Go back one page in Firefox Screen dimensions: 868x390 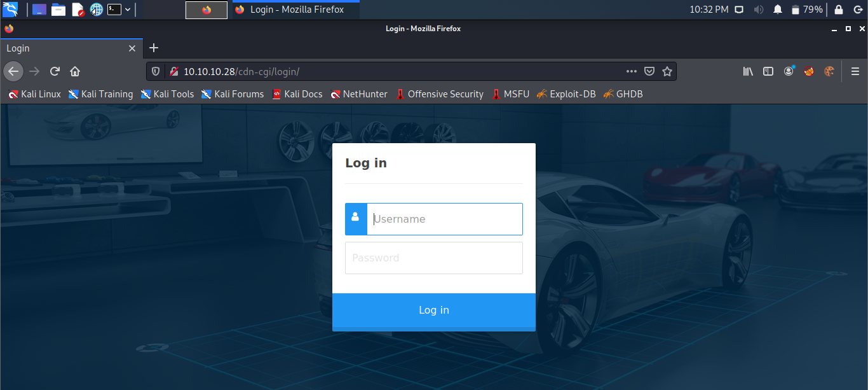pos(13,71)
